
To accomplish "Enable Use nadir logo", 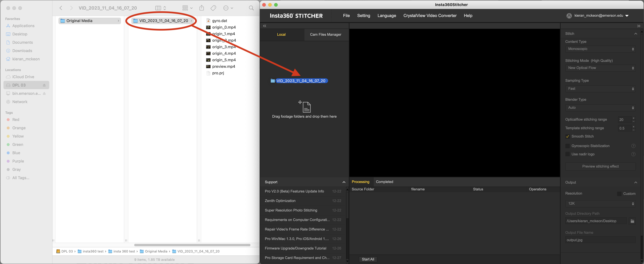I will pyautogui.click(x=567, y=154).
